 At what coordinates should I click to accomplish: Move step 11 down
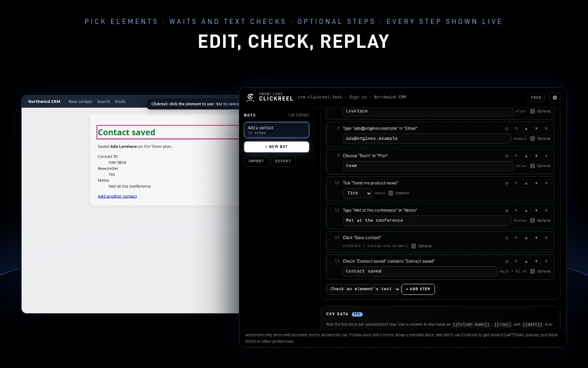tap(536, 210)
